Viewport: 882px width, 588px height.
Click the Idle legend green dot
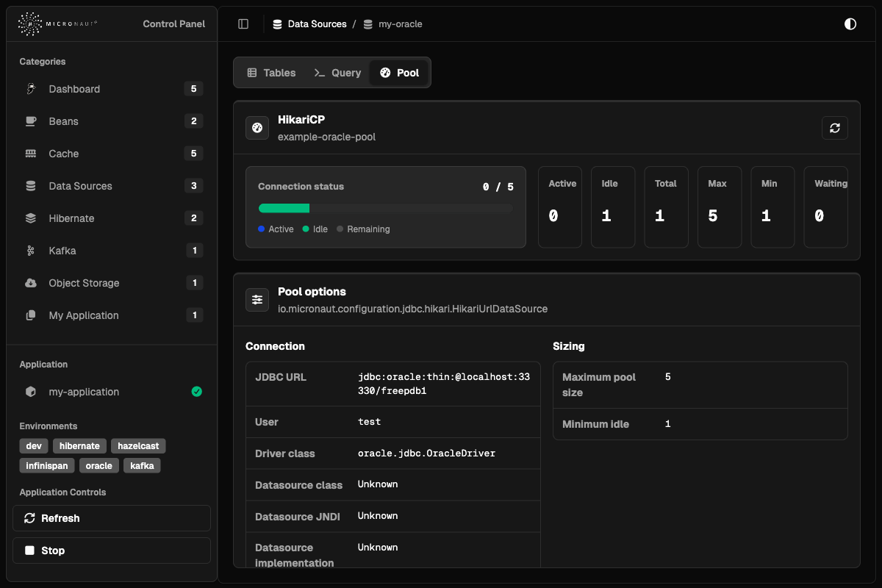[305, 229]
